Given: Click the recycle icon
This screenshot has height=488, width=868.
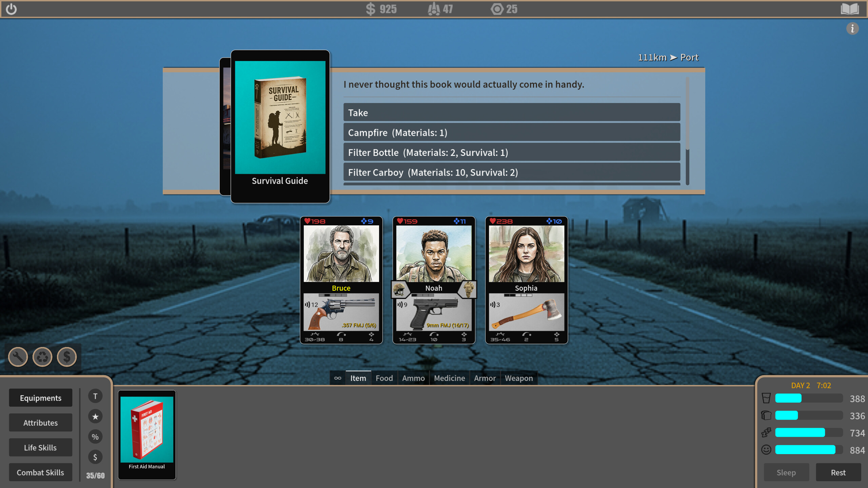Looking at the screenshot, I should 42,357.
